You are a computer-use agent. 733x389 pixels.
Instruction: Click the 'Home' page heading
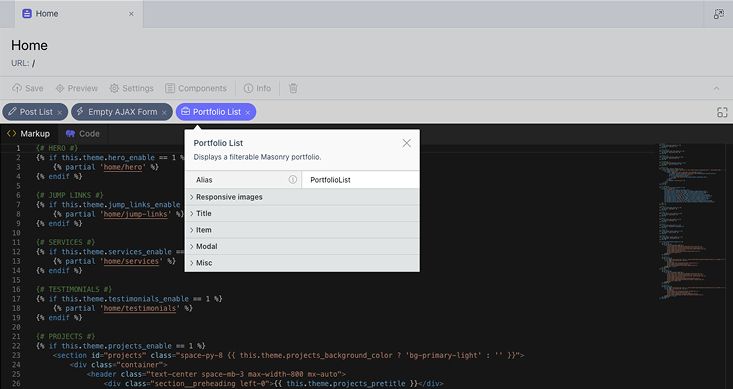[29, 45]
